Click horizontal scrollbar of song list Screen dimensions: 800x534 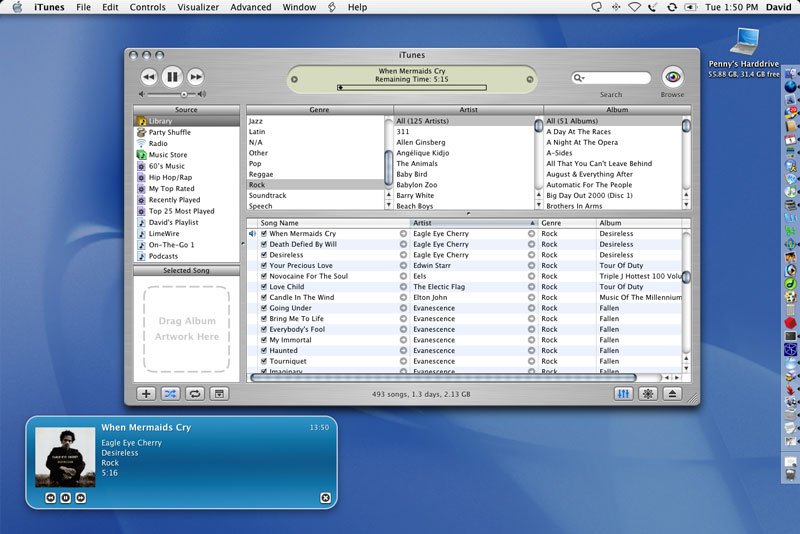click(x=443, y=378)
